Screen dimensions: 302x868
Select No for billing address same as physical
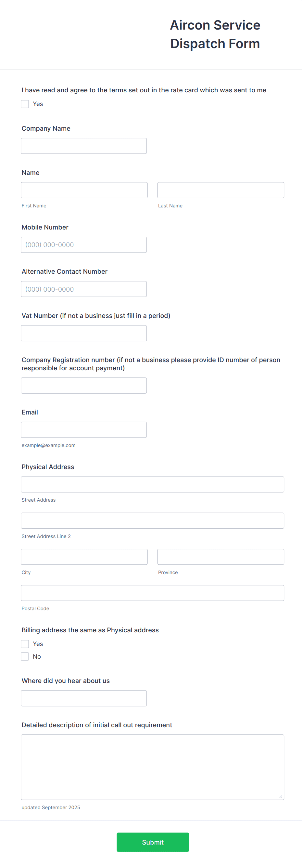25,656
